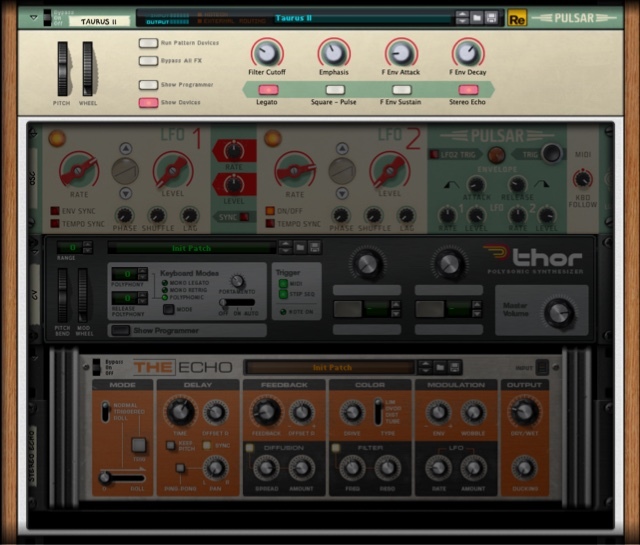
Task: Click The Echo Feedback knob
Action: point(266,412)
